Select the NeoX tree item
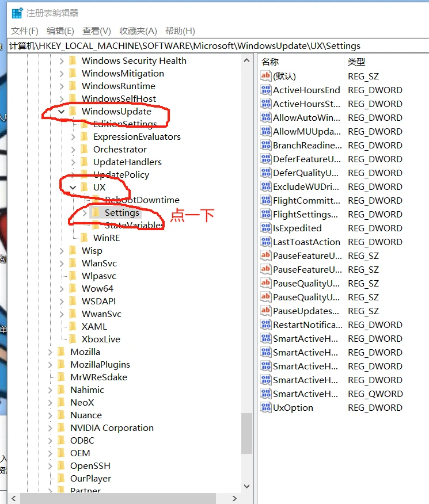 (82, 402)
